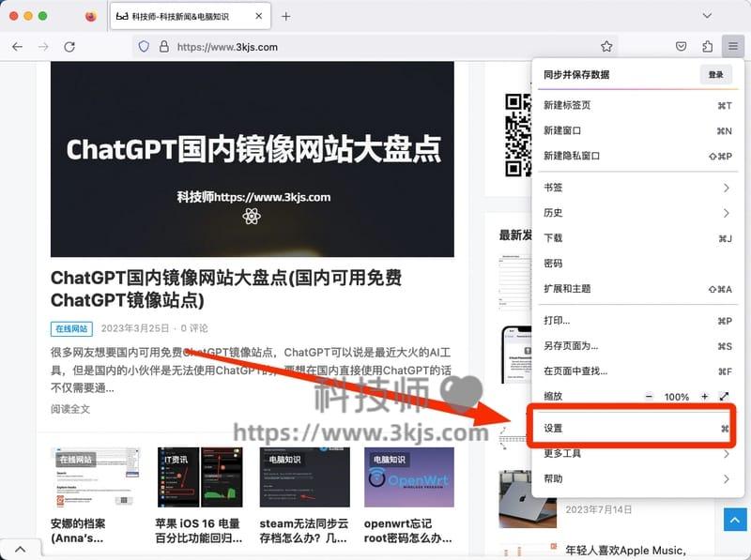Click the 2023年7月14日 sidebar date

(x=598, y=509)
